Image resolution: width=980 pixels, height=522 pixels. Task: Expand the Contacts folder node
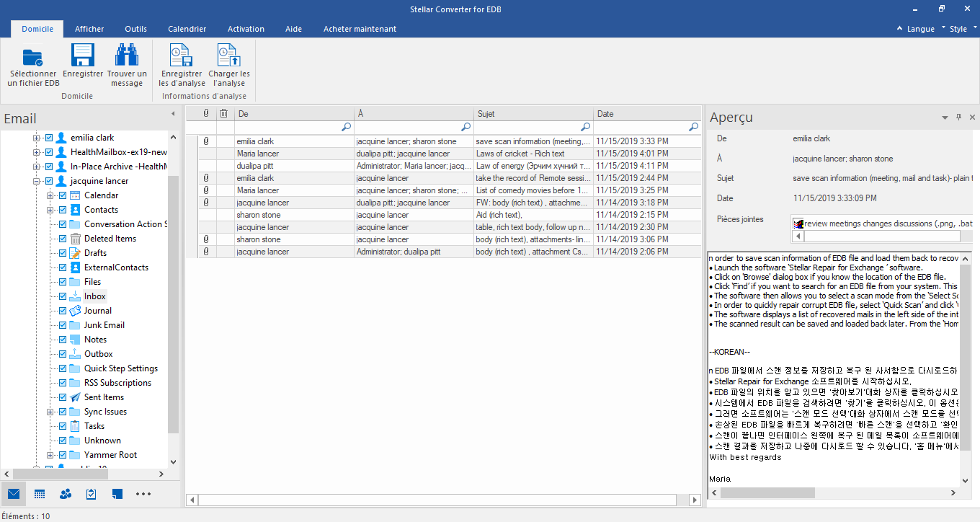[50, 210]
